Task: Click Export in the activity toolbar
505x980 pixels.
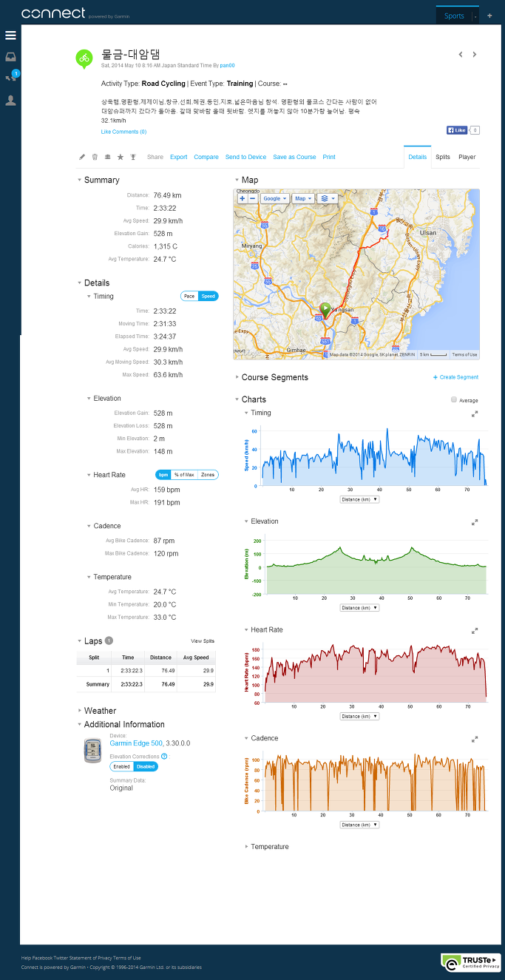Action: (179, 157)
